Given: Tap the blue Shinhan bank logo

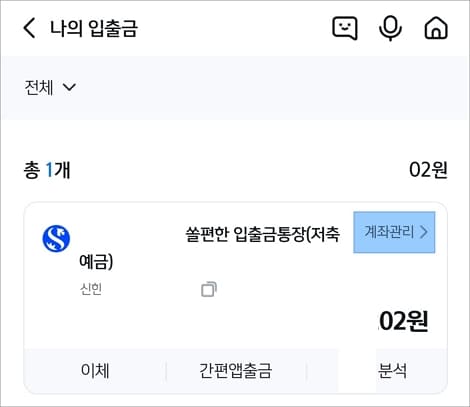Looking at the screenshot, I should coord(56,238).
